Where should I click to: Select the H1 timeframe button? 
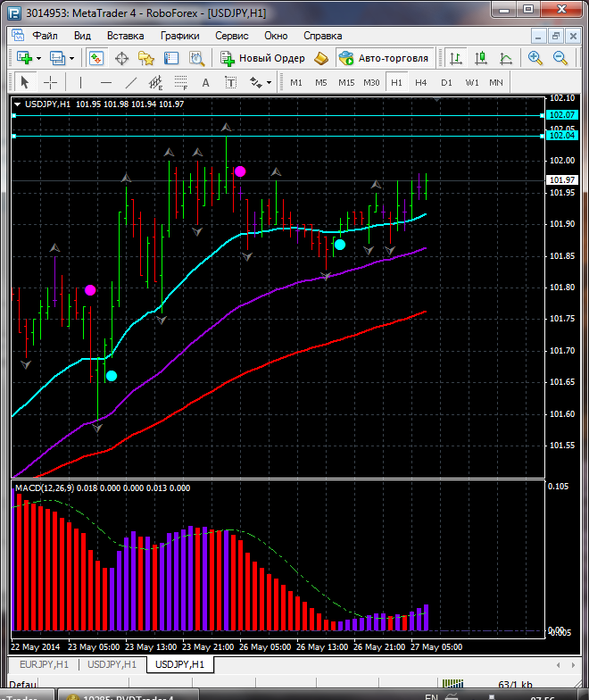396,82
